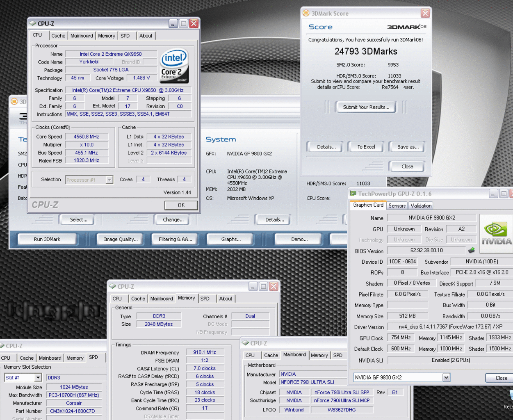The width and height of the screenshot is (513, 420).
Task: Open the NVIDIA GF 9800 GX2 card dropdown
Action: click(x=446, y=377)
